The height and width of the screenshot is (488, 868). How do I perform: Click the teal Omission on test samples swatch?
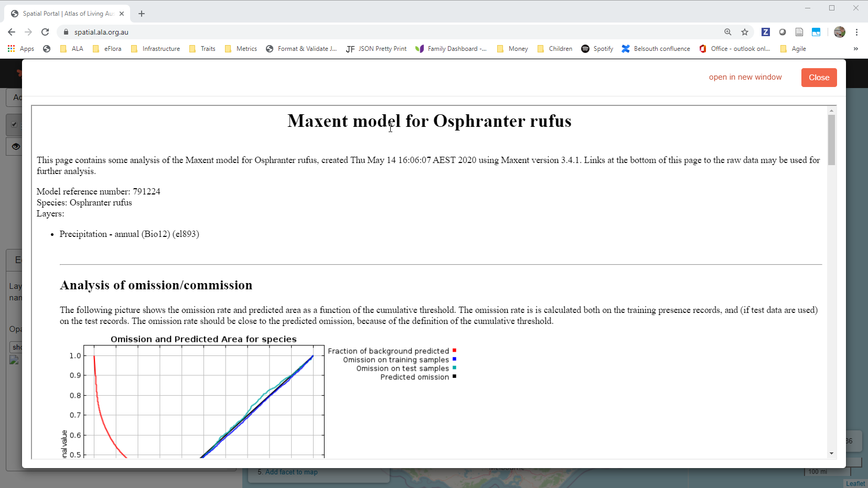[454, 367]
